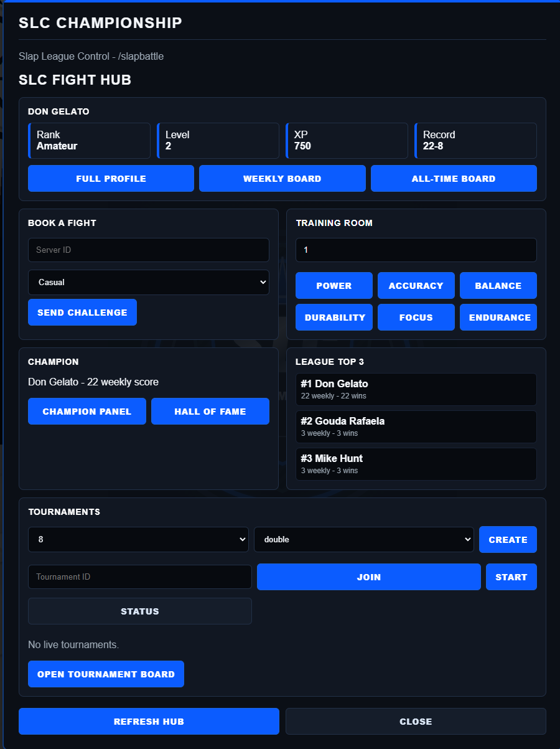Expand the Casual fight type dropdown
The height and width of the screenshot is (749, 560).
[x=149, y=282]
